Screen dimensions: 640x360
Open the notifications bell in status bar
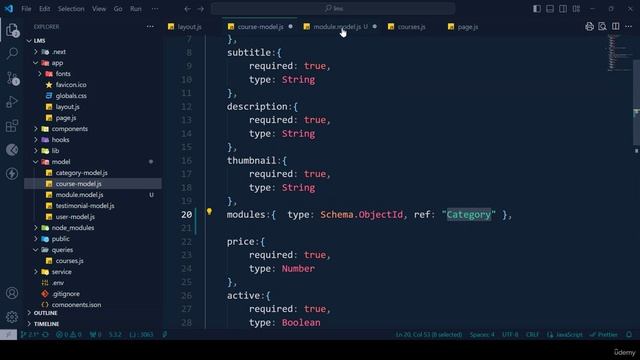pos(629,334)
